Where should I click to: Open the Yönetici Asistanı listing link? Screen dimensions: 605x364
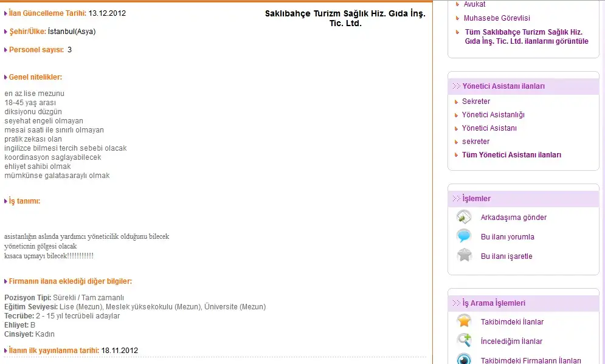(x=489, y=128)
